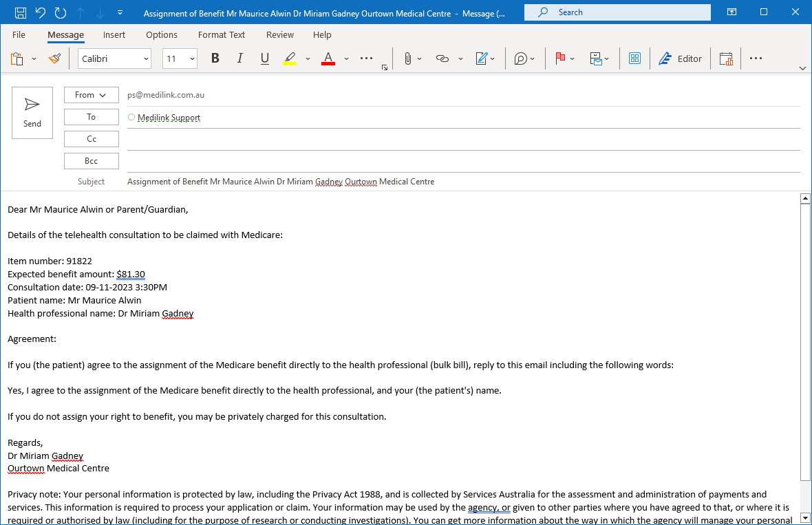Undo the last action
This screenshot has width=812, height=525.
point(41,12)
